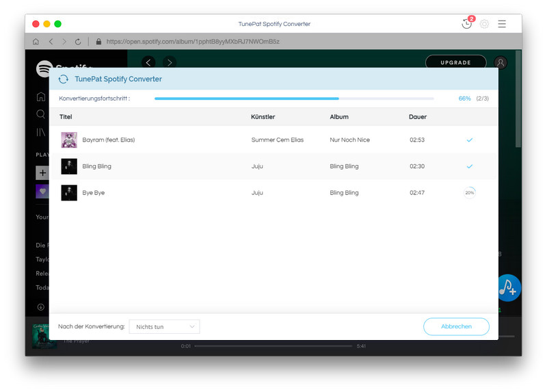Viewport: 547px width, 392px height.
Task: Open Your Library in the sidebar
Action: 41,132
